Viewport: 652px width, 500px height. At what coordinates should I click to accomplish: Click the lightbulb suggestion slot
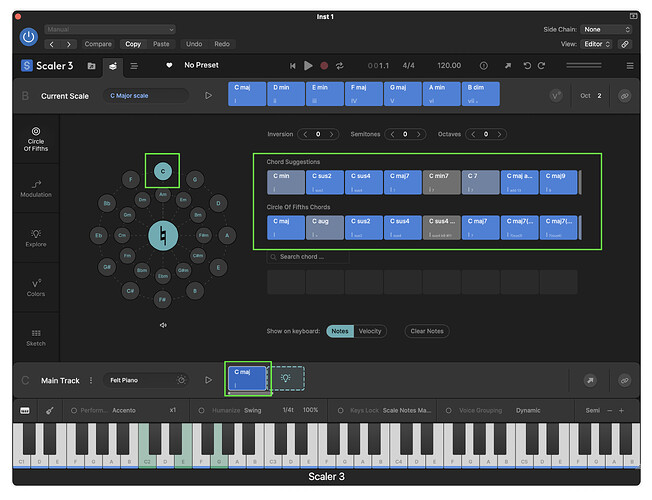point(286,378)
